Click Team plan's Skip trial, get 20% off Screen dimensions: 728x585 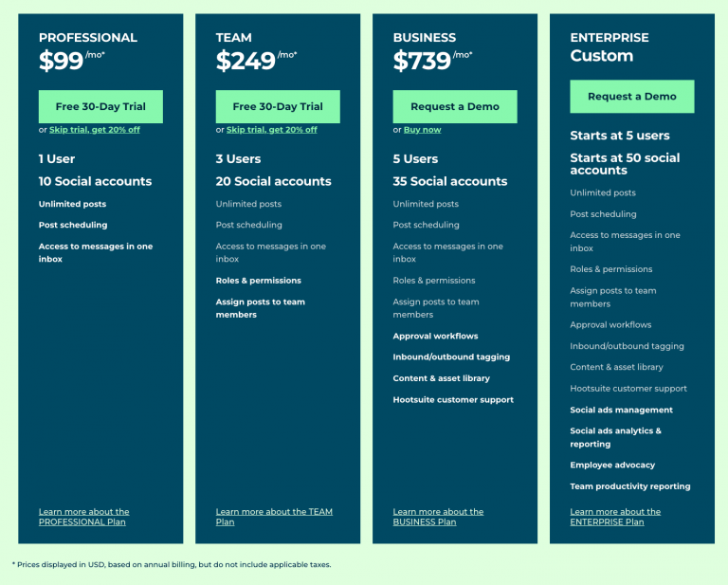click(272, 130)
